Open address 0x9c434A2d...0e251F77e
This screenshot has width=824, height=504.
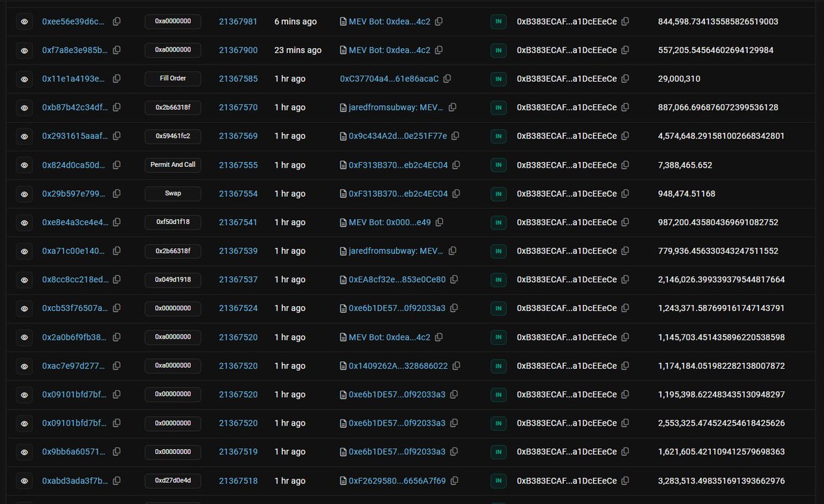pyautogui.click(x=398, y=137)
